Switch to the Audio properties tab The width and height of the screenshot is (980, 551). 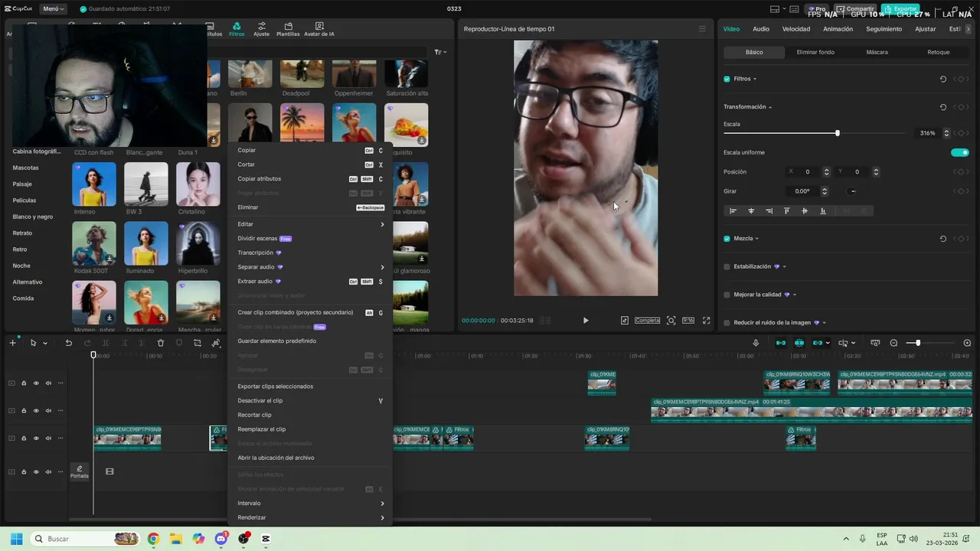(x=761, y=29)
